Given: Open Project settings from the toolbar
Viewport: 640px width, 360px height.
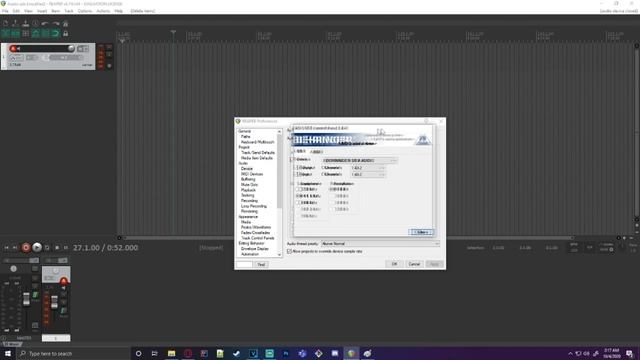Looking at the screenshot, I should 36,24.
